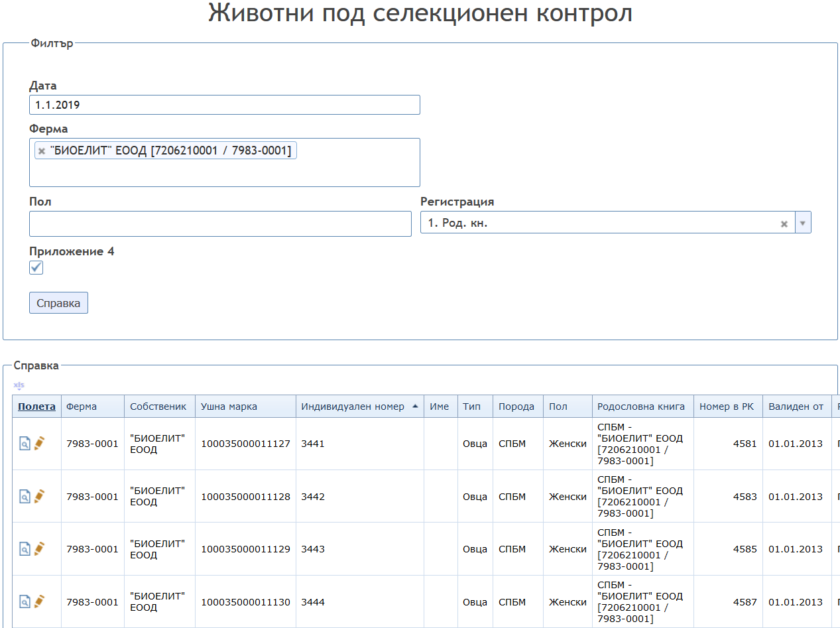Click edit pencil for animal 3443
The image size is (840, 628).
pyautogui.click(x=40, y=548)
